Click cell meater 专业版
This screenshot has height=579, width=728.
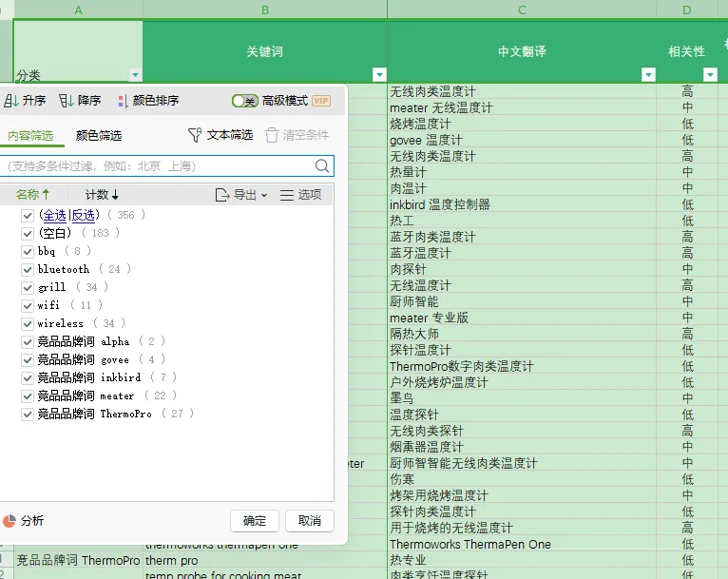point(522,318)
